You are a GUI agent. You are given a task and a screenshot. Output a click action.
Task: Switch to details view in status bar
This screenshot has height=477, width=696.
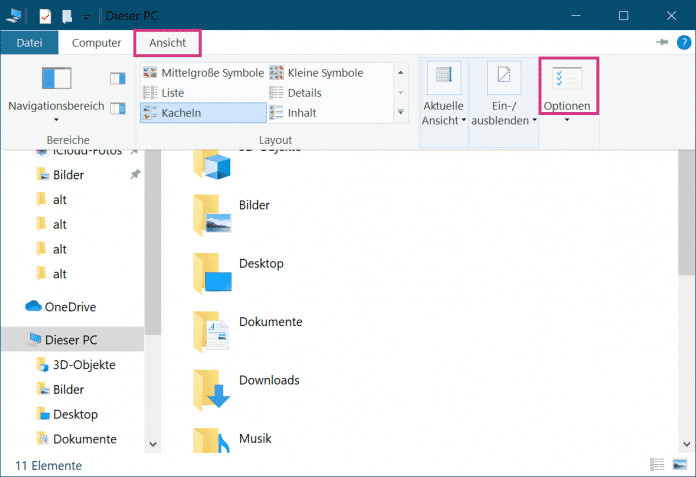pyautogui.click(x=657, y=465)
